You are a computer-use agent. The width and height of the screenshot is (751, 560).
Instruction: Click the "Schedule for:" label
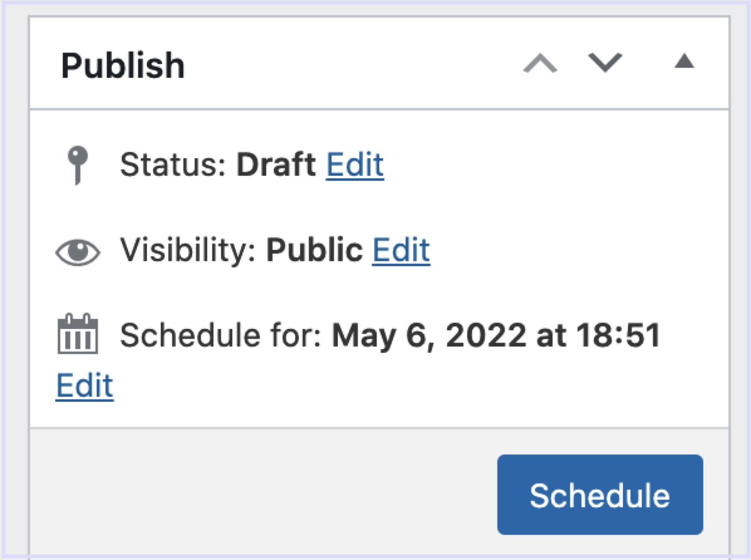click(221, 335)
